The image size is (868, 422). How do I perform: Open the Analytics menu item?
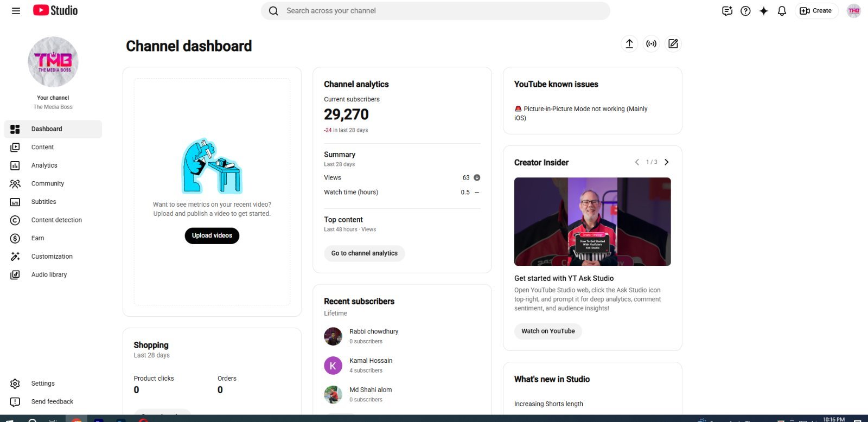point(53,165)
